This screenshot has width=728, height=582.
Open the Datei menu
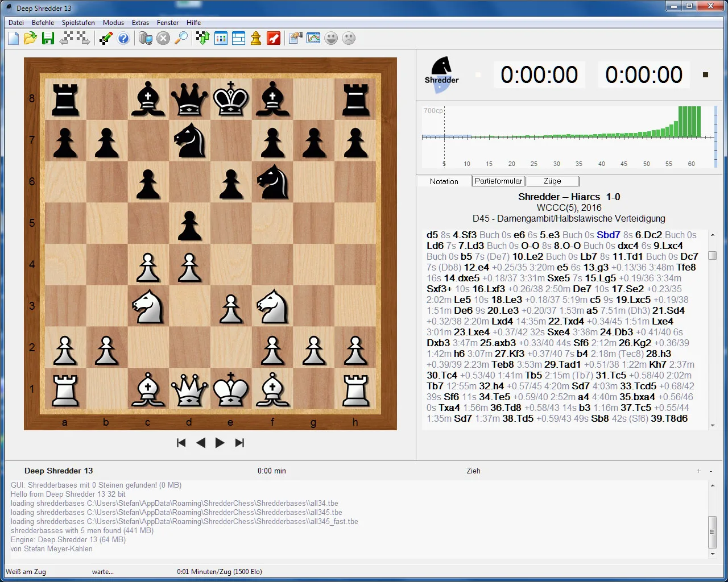pos(16,23)
